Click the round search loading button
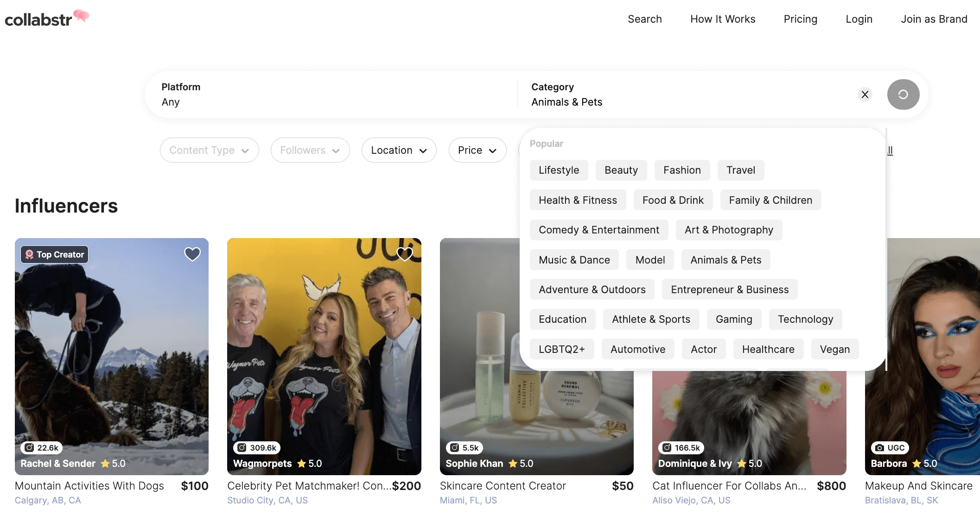980x515 pixels. click(x=903, y=94)
